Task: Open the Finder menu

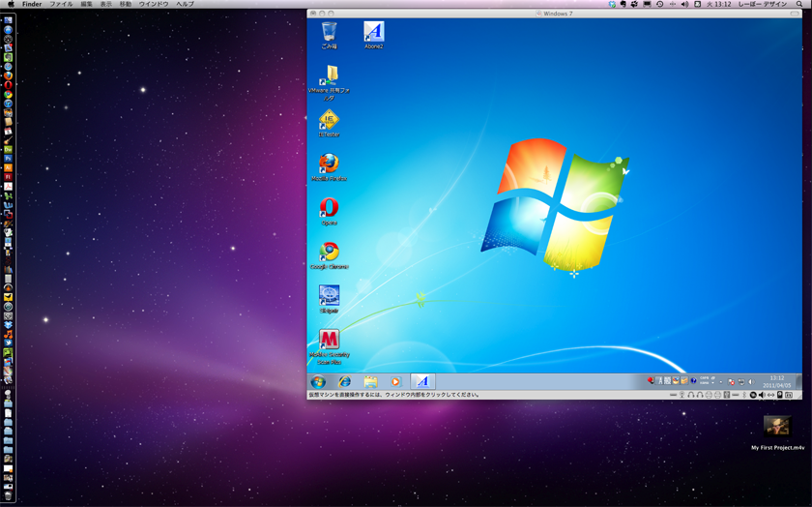Action: 32,4
